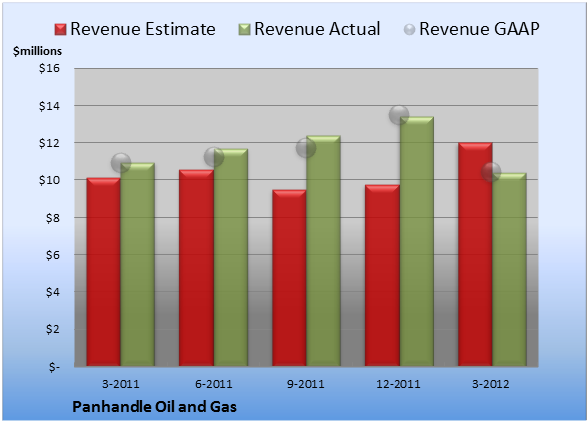This screenshot has height=422, width=588.
Task: Click the $14 axis label
Action: 49,106
